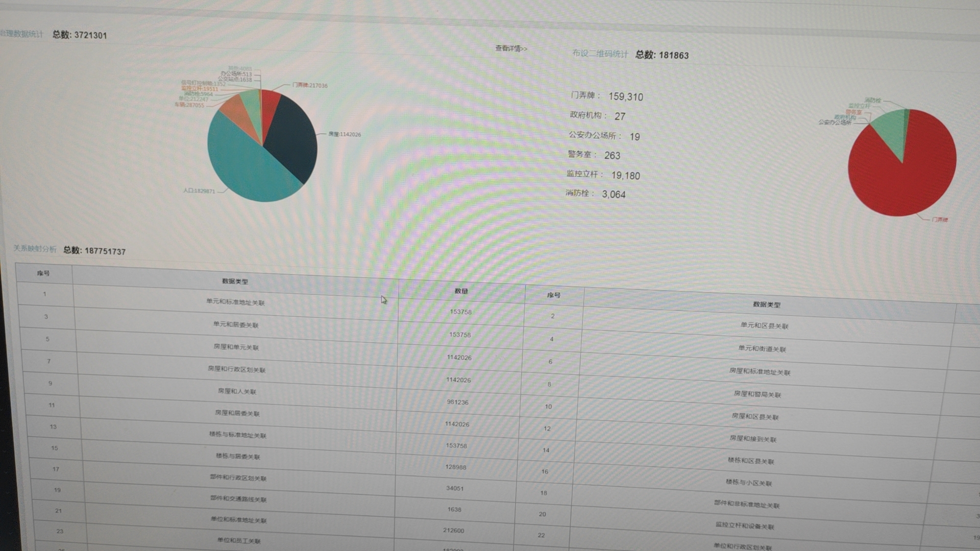Click the 政府机构 27 statistic
The image size is (980, 551).
598,116
